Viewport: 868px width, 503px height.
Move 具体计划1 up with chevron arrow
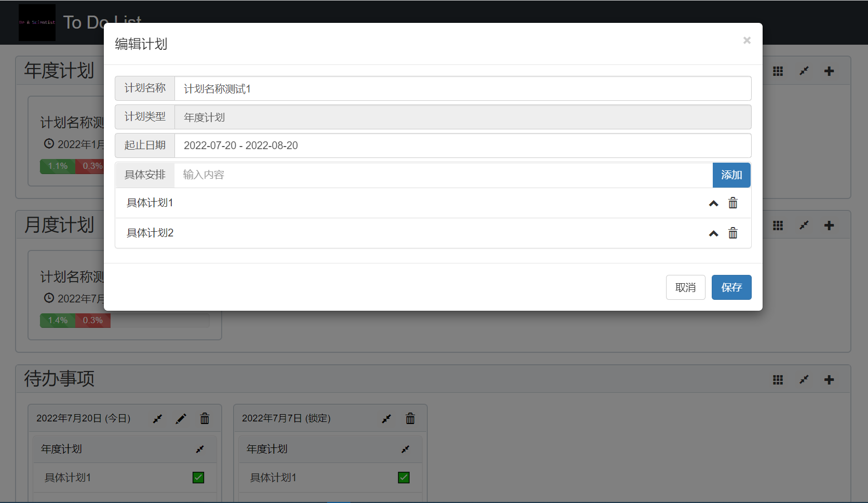(713, 204)
